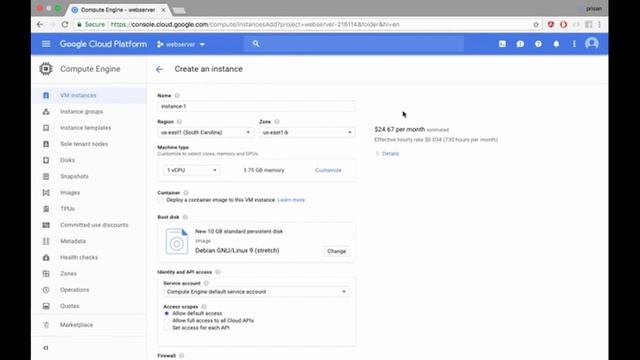Screen dimensions: 640x360
Task: Open the help question mark icon
Action: click(x=538, y=44)
